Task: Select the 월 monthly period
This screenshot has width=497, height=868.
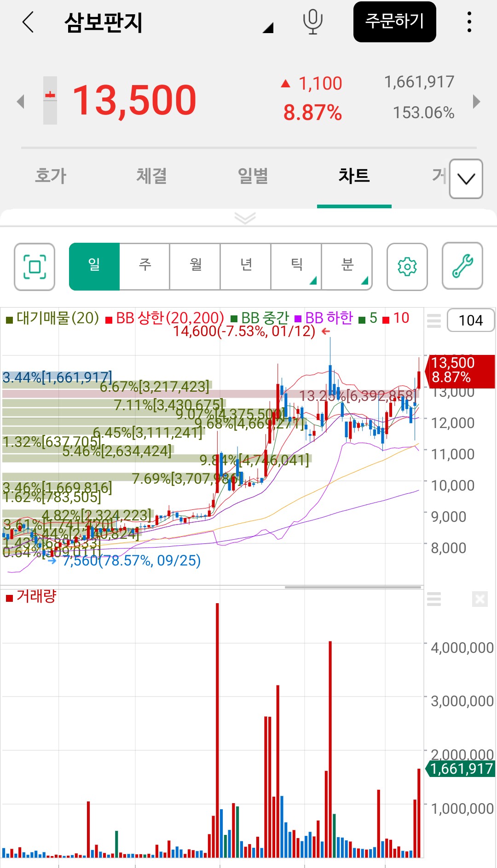Action: click(195, 267)
